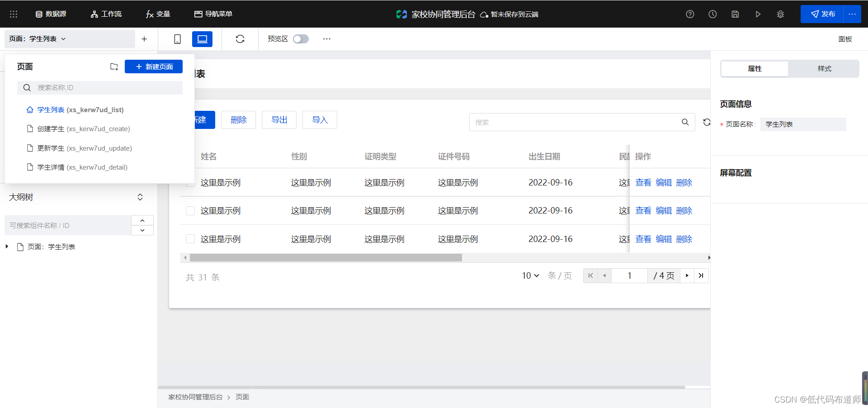Viewport: 868px width, 408px height.
Task: Click the 导出 export button
Action: tap(279, 120)
